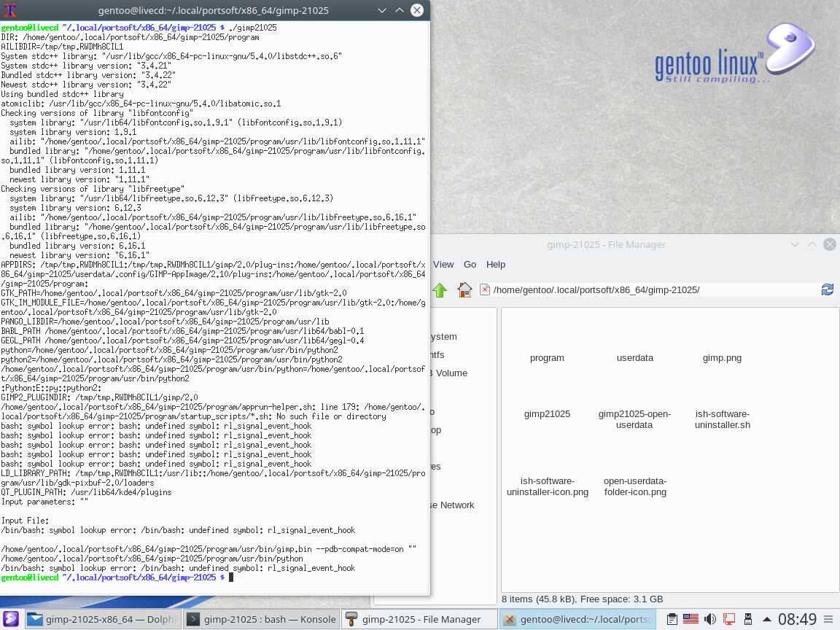Select the gimp21025-open-userdata file
This screenshot has height=630, width=840.
coord(635,419)
